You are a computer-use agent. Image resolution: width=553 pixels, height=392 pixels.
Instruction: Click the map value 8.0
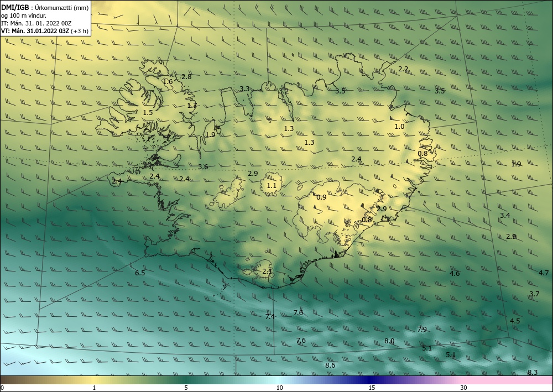389,341
